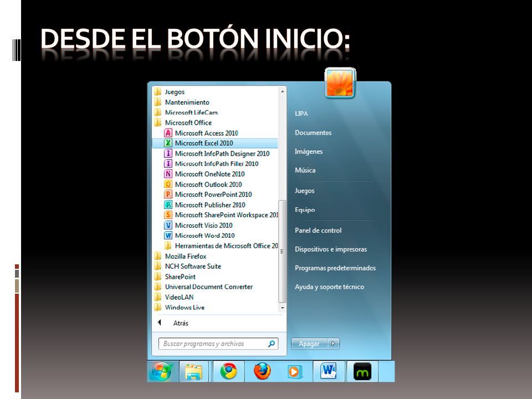The width and height of the screenshot is (532, 399).
Task: Launch Microsoft Visio 2010 icon
Action: click(x=168, y=226)
